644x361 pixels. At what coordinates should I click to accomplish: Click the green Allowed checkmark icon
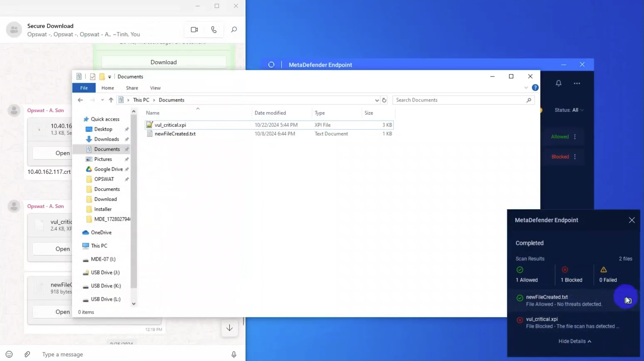coord(520,270)
